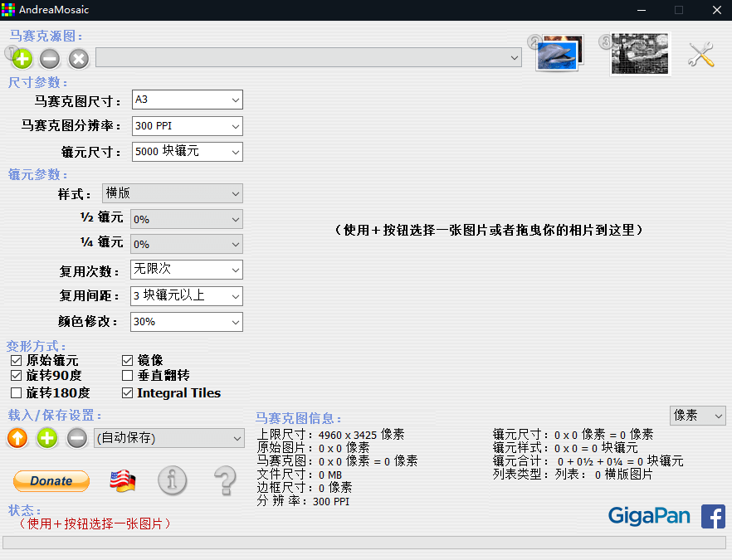
Task: Add saved settings with the bottom green plus
Action: (47, 438)
